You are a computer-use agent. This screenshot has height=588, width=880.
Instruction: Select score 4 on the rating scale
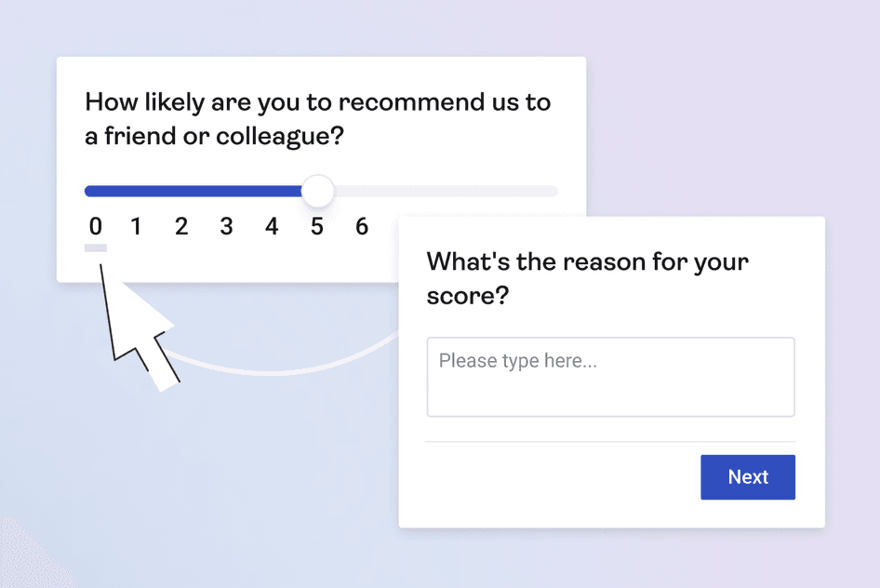pos(271,226)
